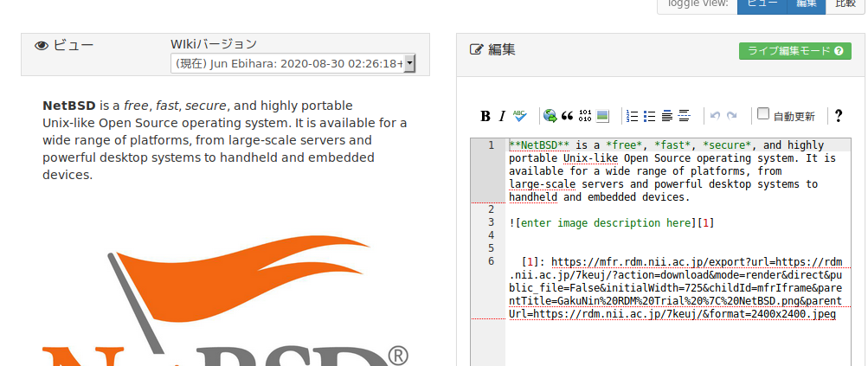Click the help icon in ライブ編集モード button
Viewport: 868px width, 366px height.
(839, 51)
